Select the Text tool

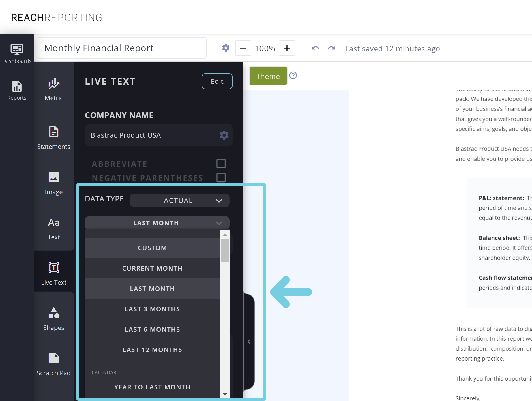(x=54, y=229)
